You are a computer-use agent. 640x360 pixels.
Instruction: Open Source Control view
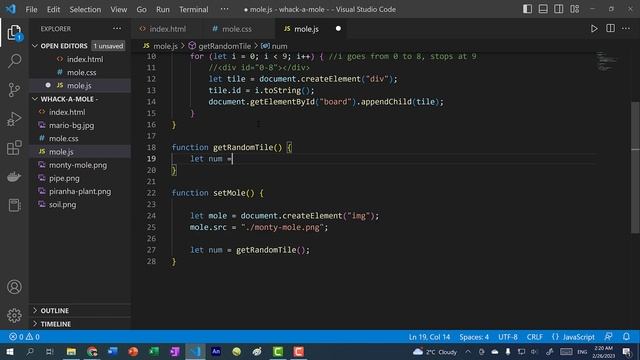click(14, 89)
